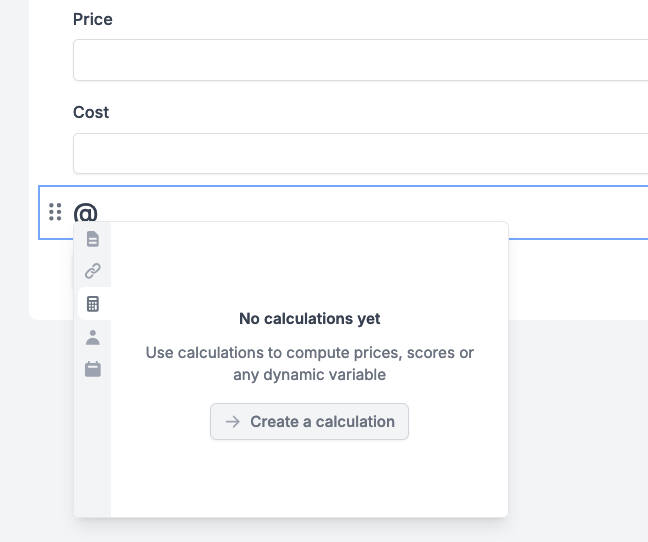Screen dimensions: 648x542
Task: Place cursor in blue-outlined block right of @
Action: pyautogui.click(x=372, y=204)
